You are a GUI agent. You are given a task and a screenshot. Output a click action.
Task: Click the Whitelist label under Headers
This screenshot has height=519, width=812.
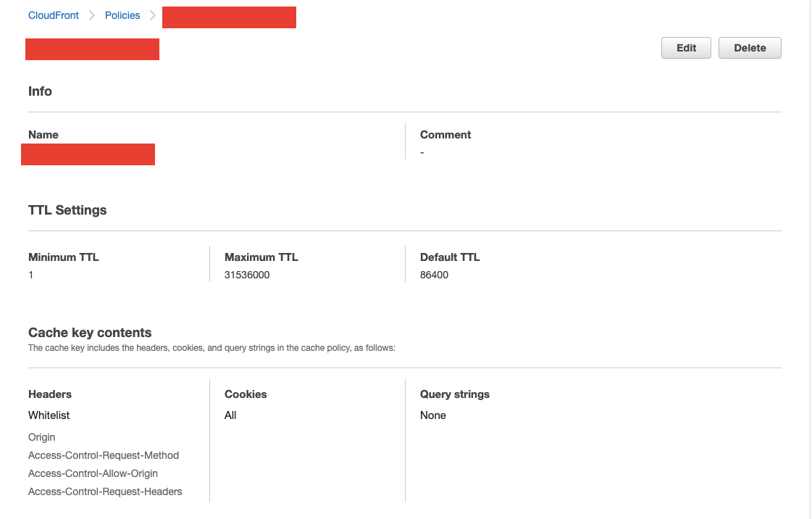pos(49,415)
